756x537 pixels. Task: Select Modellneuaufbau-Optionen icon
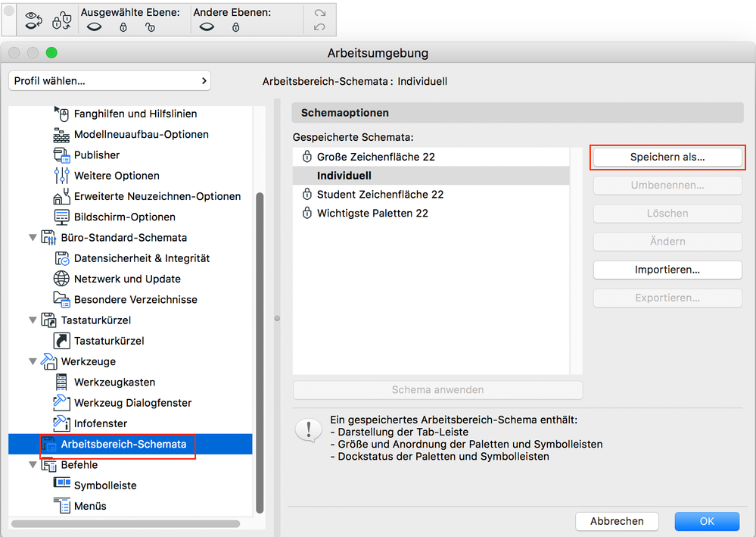pyautogui.click(x=61, y=135)
